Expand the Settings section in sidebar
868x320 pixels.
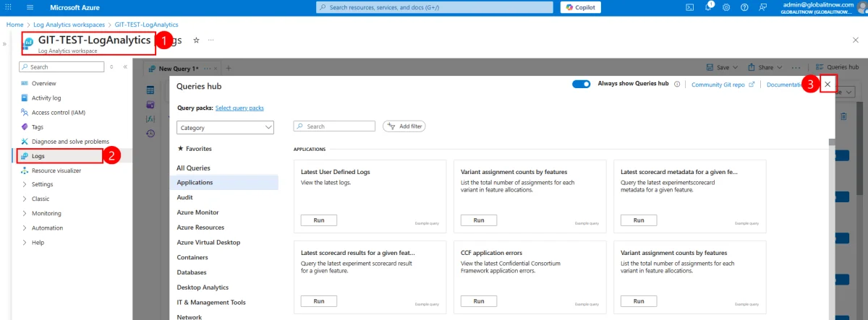(42, 184)
